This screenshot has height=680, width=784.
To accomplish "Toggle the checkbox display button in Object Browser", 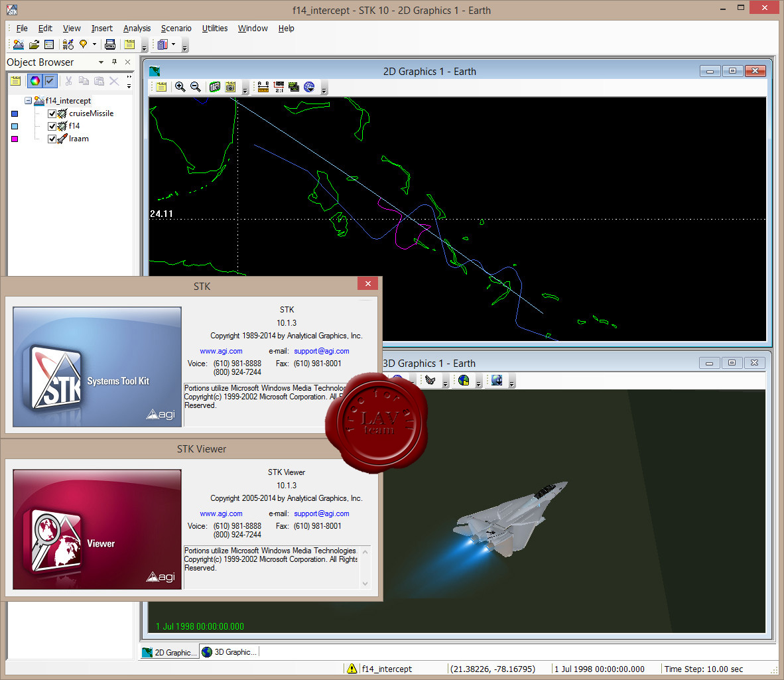I will [50, 80].
